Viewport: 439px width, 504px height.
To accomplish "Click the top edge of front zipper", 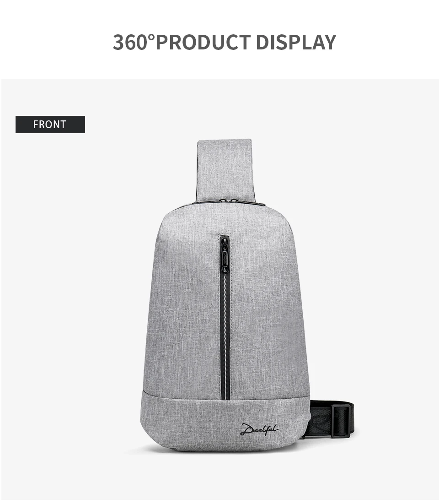I will [225, 236].
